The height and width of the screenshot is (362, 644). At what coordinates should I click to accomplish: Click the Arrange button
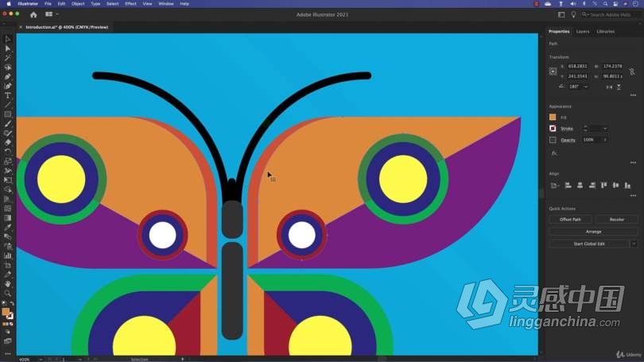pyautogui.click(x=593, y=232)
